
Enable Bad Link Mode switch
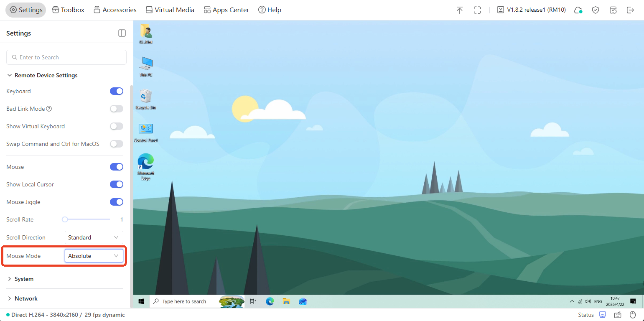coord(117,109)
